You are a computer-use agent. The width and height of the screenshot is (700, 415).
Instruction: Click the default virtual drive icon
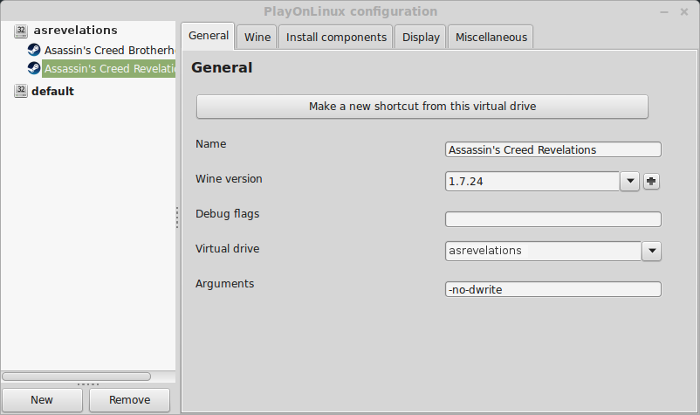21,91
